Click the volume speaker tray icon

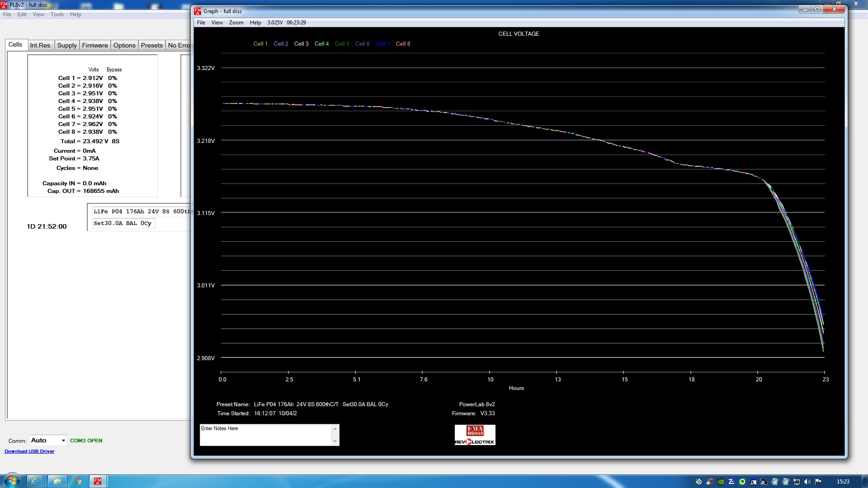[807, 482]
